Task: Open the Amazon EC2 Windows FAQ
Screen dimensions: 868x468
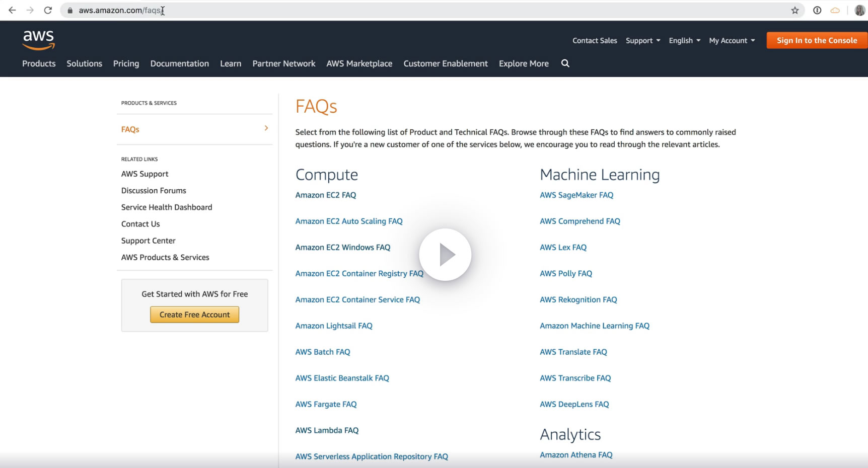Action: 343,247
